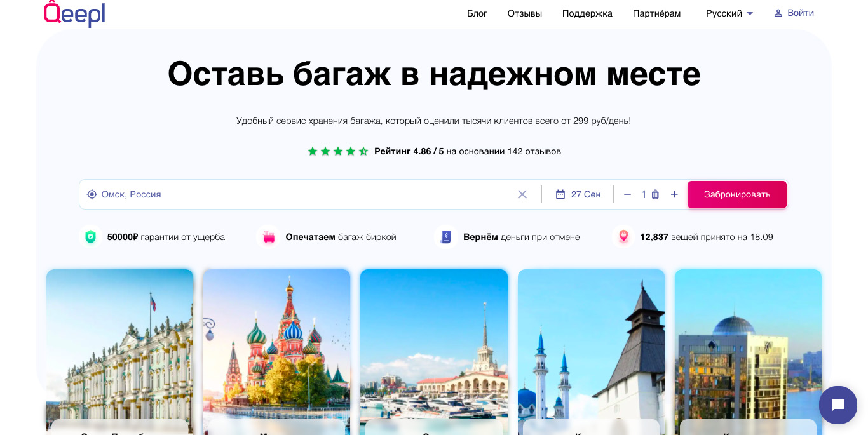Click the location target icon in search
868x435 pixels.
pyautogui.click(x=92, y=194)
